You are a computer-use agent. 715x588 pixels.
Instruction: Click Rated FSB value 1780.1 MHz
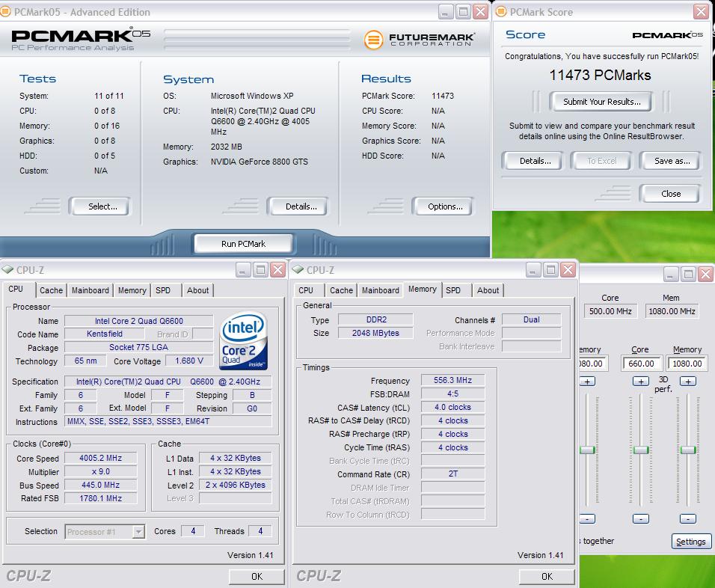[x=100, y=498]
